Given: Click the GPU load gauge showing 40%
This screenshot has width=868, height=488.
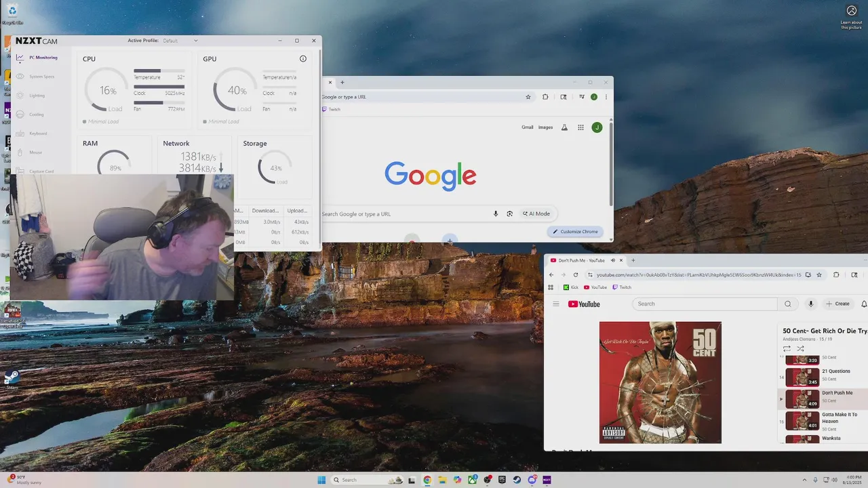Looking at the screenshot, I should [x=236, y=90].
